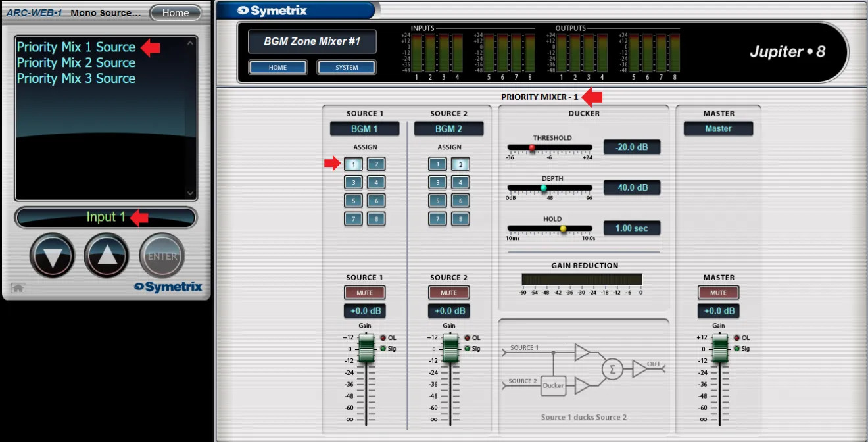868x442 pixels.
Task: Toggle Source 2 assign button 8
Action: (x=460, y=219)
